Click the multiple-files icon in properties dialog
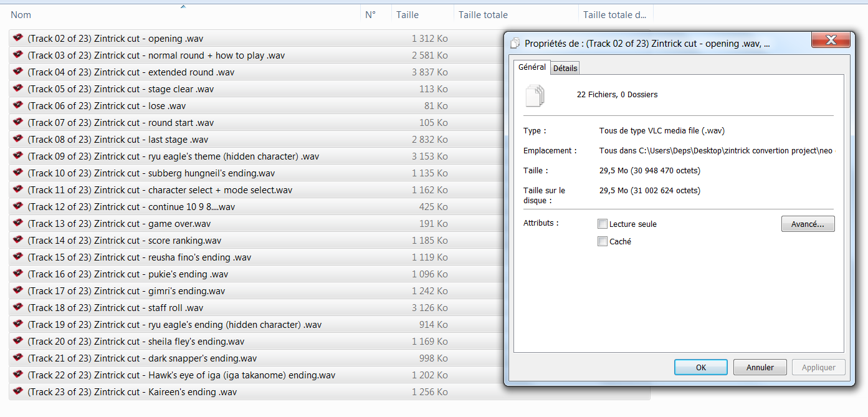This screenshot has height=417, width=868. 535,95
